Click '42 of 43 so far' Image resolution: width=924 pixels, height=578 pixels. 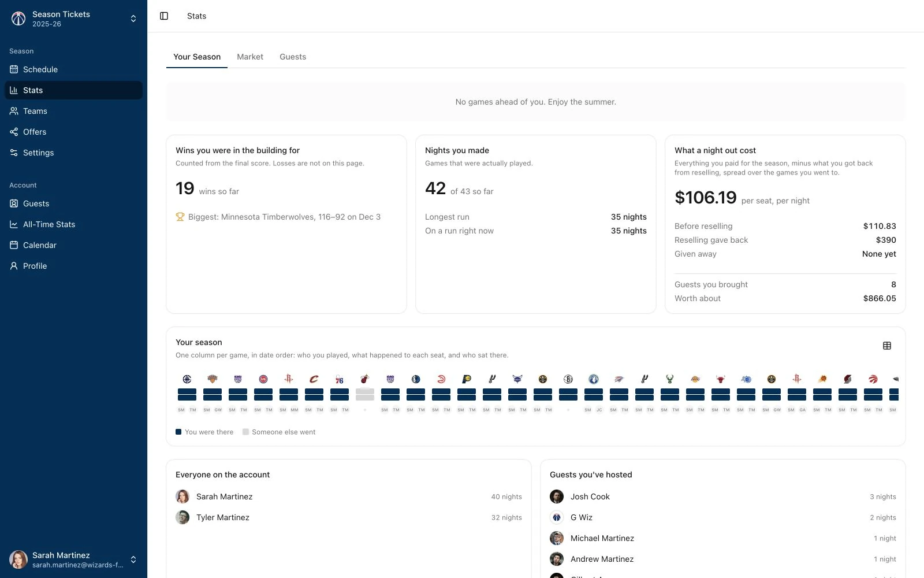point(459,188)
